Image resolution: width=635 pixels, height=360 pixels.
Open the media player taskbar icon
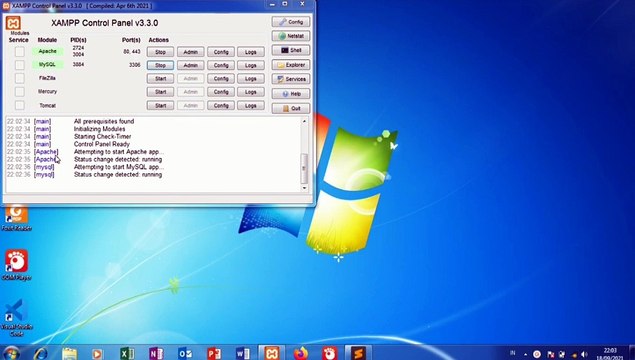pos(97,354)
